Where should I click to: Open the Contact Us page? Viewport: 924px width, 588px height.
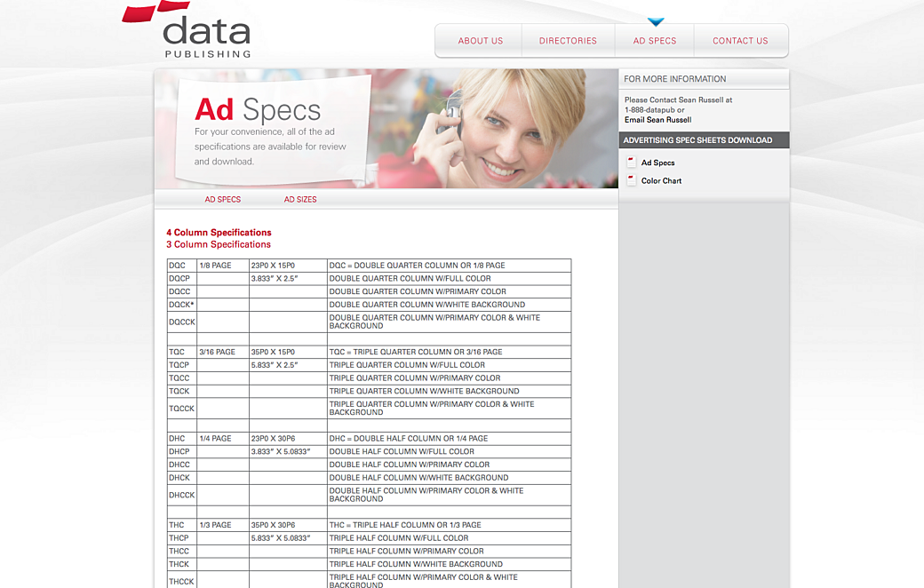pyautogui.click(x=740, y=41)
